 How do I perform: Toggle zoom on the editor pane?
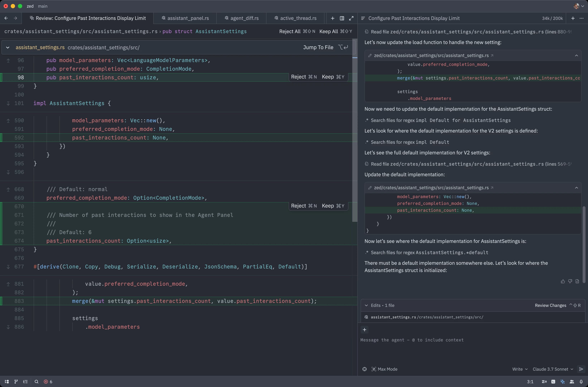pos(351,18)
